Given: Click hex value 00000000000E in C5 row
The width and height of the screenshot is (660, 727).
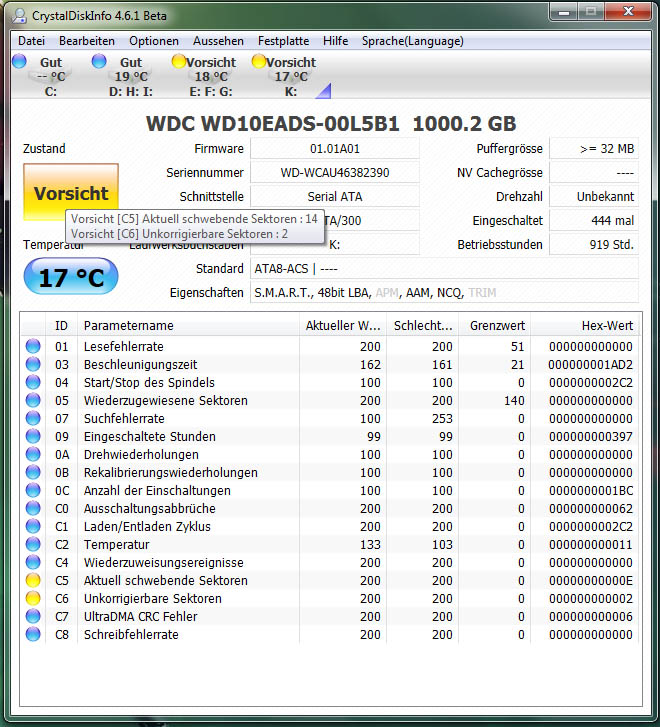Looking at the screenshot, I should tap(591, 580).
